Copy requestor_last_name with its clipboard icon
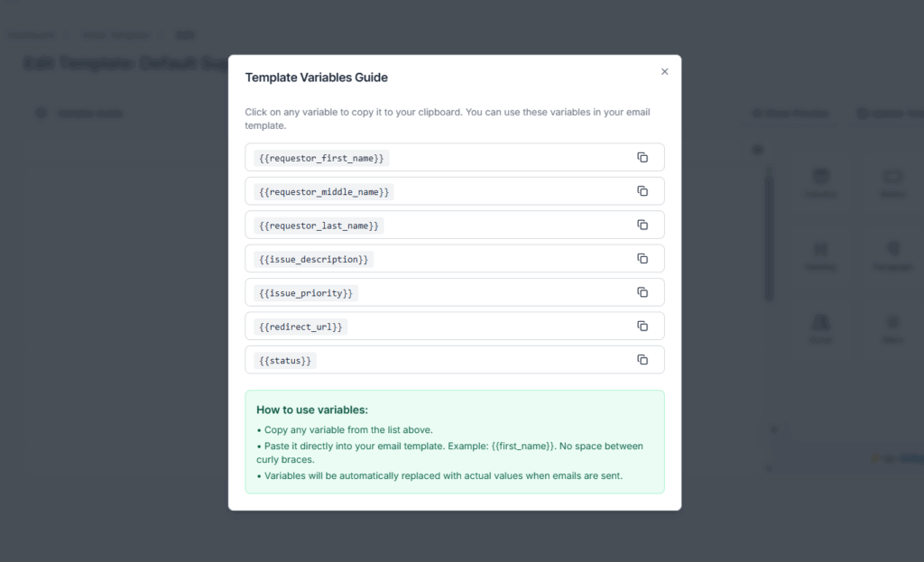 pos(642,225)
